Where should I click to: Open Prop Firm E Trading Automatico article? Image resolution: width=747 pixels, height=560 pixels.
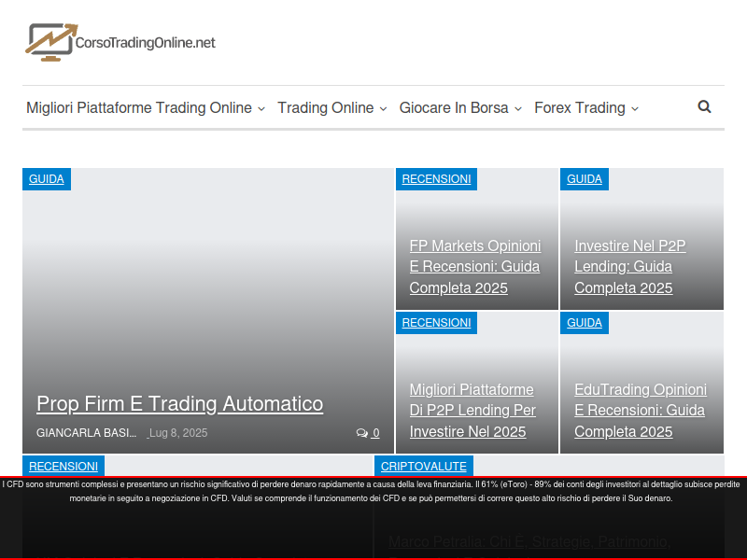pyautogui.click(x=179, y=404)
